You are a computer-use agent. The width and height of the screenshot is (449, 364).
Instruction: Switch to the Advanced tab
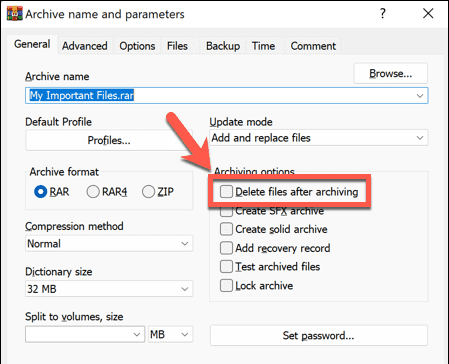[x=85, y=46]
